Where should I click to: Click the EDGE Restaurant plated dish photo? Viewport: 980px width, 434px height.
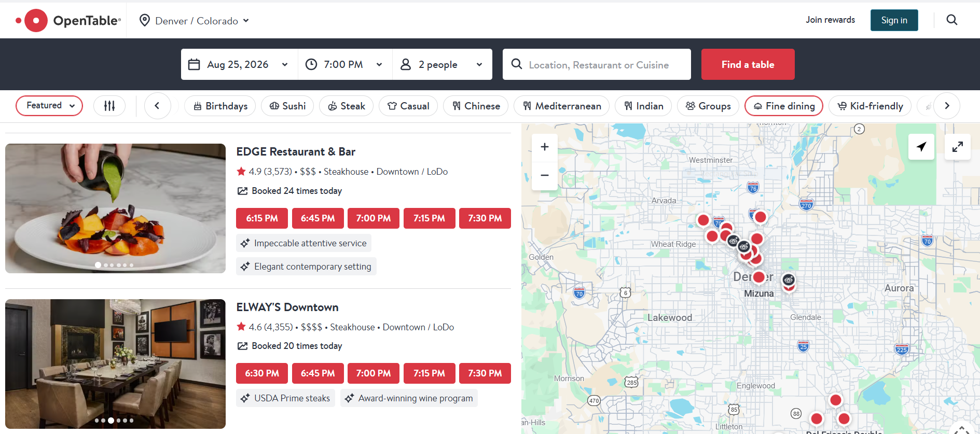(x=115, y=208)
